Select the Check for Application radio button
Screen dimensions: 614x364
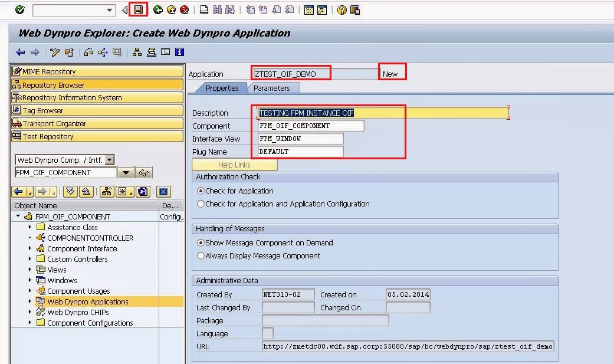201,191
